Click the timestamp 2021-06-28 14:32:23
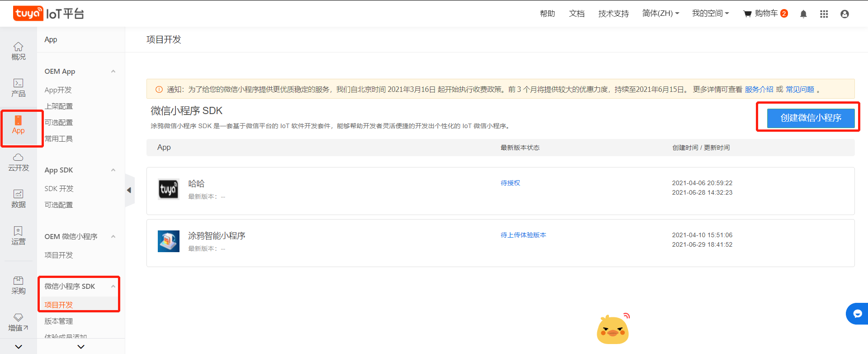Screen dimensions: 868x354 [702, 192]
